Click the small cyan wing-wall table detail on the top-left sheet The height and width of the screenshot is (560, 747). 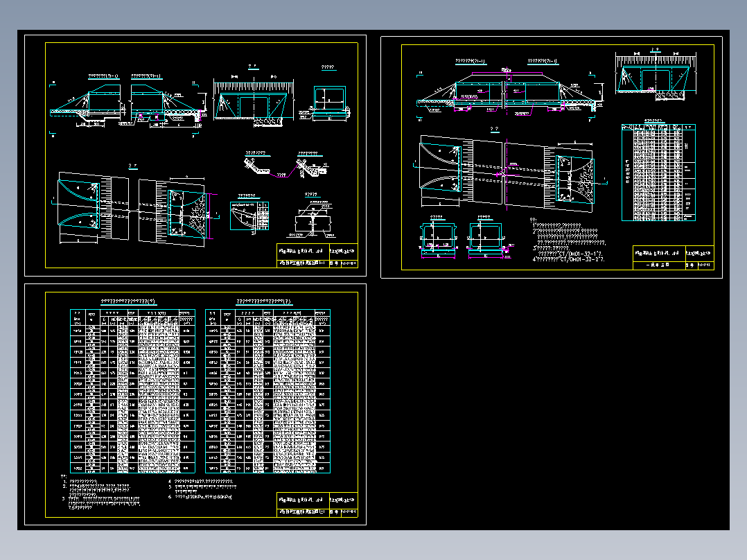(249, 216)
